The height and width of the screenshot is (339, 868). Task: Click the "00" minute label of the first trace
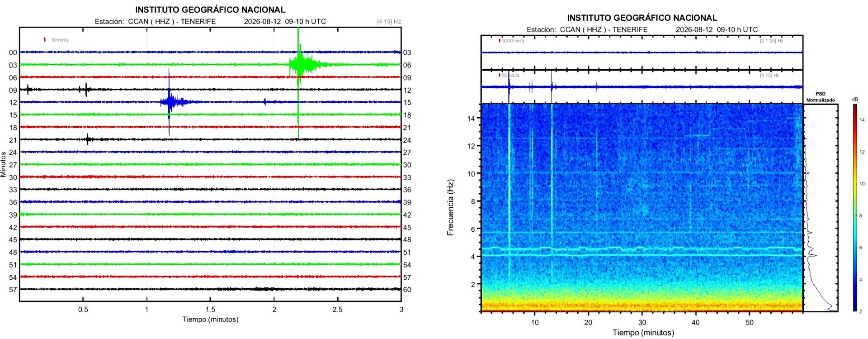coord(13,53)
